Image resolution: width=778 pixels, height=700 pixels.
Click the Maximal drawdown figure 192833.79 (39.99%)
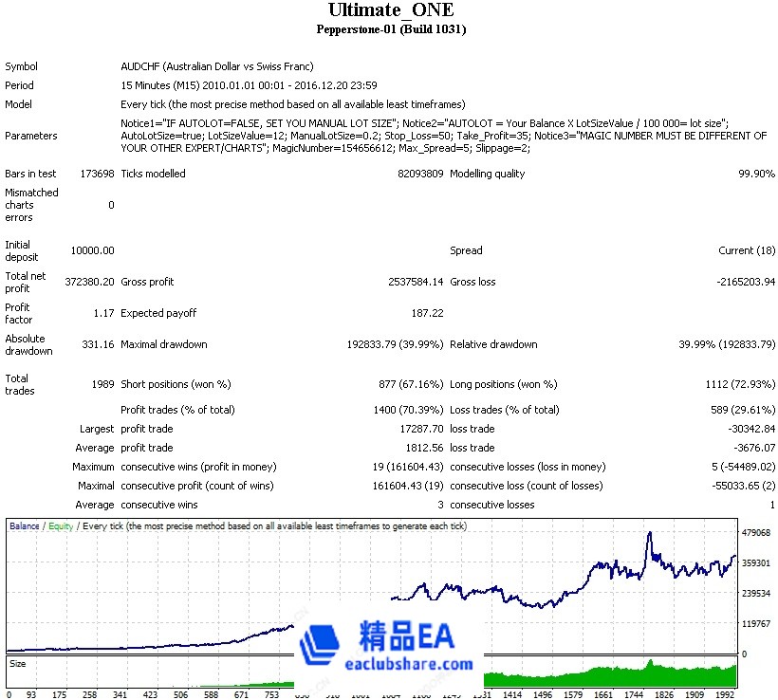coord(395,344)
